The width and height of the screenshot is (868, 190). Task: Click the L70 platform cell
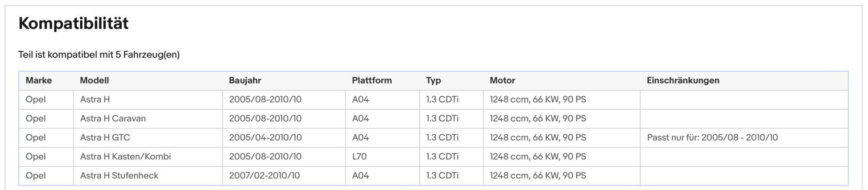point(382,157)
